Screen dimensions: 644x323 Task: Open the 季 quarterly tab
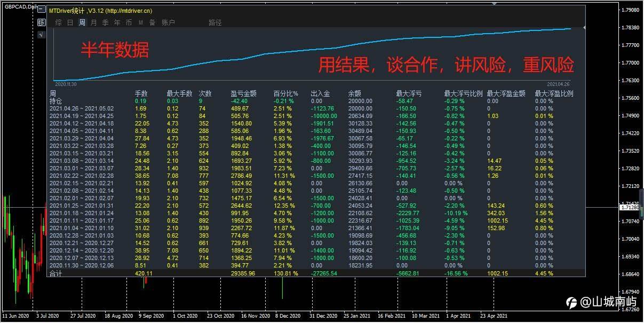tap(106, 22)
